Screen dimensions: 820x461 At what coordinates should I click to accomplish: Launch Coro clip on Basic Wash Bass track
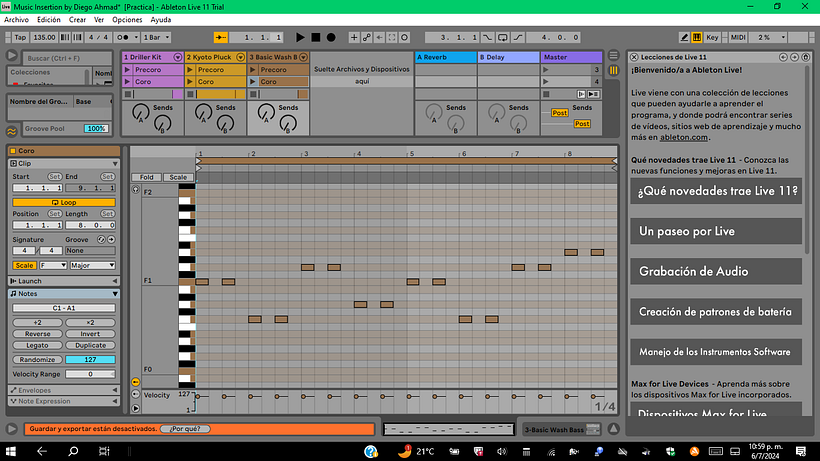click(253, 82)
